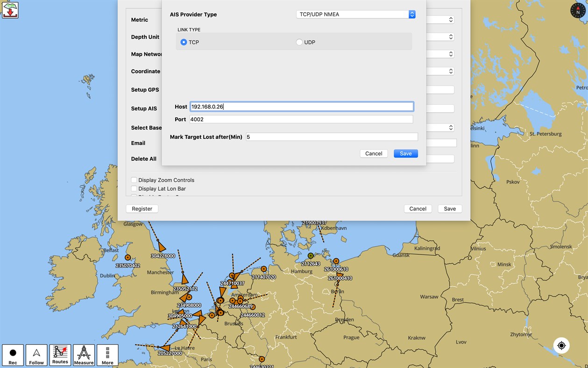
Task: Click the Register button
Action: coord(142,209)
